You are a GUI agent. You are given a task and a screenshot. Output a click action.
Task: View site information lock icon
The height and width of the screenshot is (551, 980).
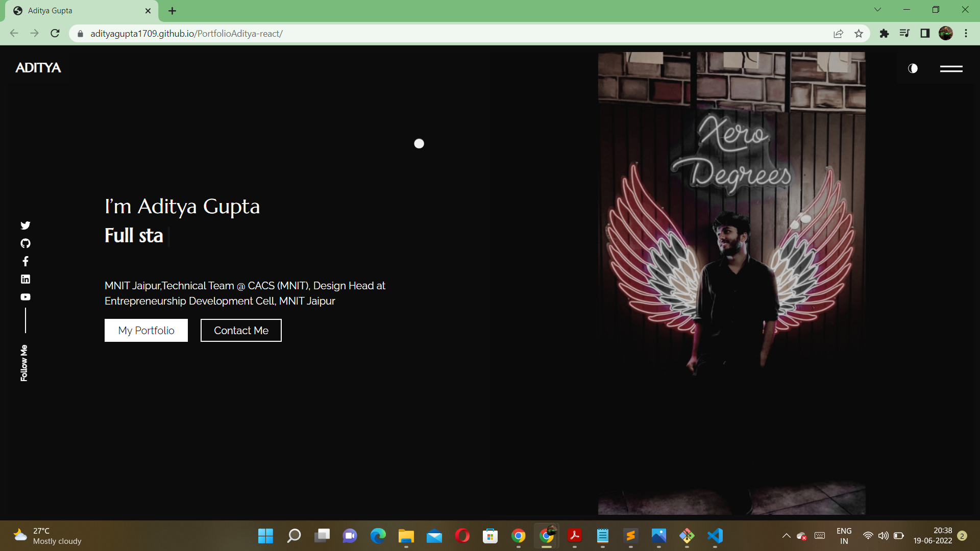[80, 34]
